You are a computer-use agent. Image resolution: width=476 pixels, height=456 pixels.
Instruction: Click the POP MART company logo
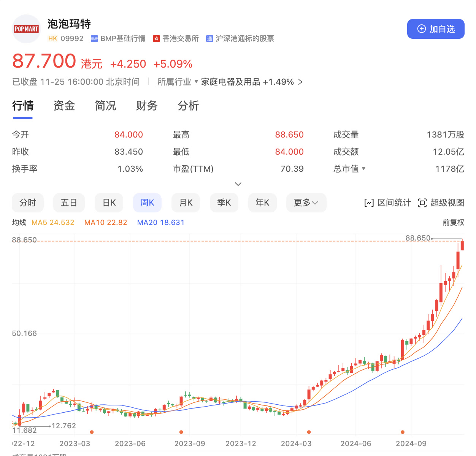(26, 29)
